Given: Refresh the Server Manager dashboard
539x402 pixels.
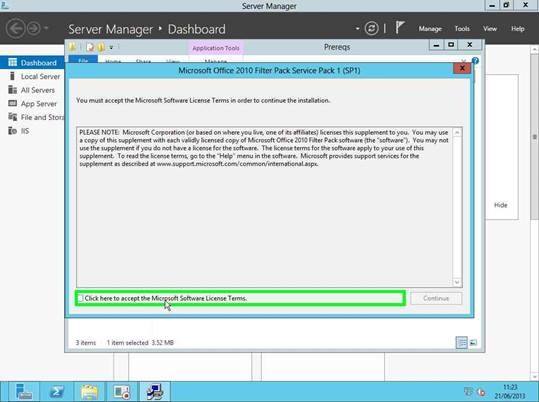Looking at the screenshot, I should 371,29.
